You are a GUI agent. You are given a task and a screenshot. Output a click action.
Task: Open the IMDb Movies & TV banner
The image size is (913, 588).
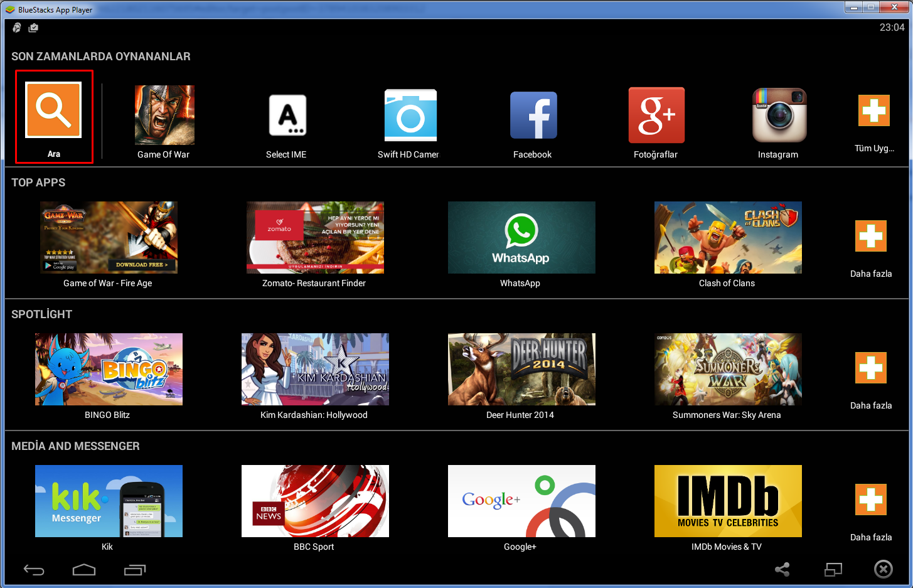[728, 501]
